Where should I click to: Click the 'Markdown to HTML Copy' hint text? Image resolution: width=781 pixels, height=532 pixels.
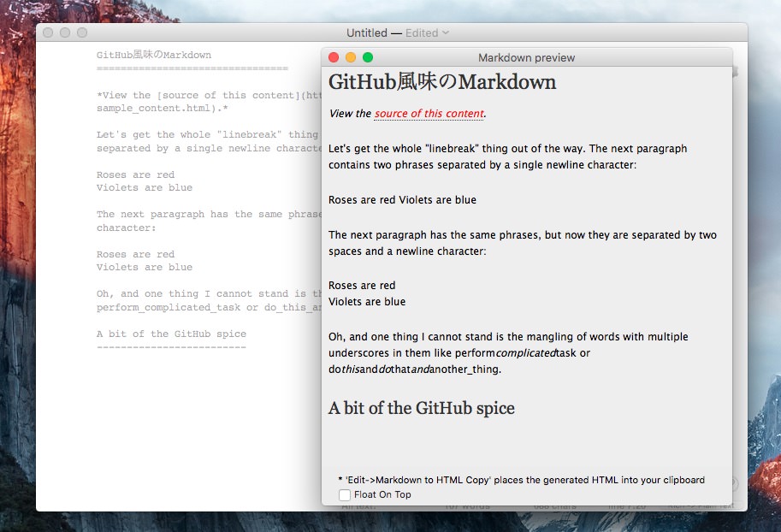pos(522,480)
